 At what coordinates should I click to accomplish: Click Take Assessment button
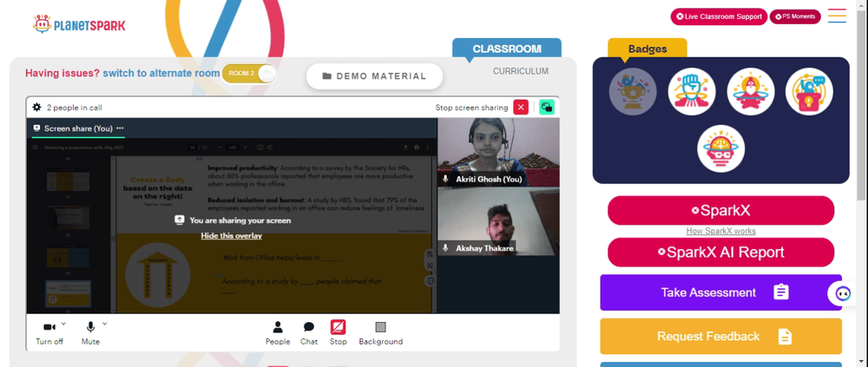(720, 292)
